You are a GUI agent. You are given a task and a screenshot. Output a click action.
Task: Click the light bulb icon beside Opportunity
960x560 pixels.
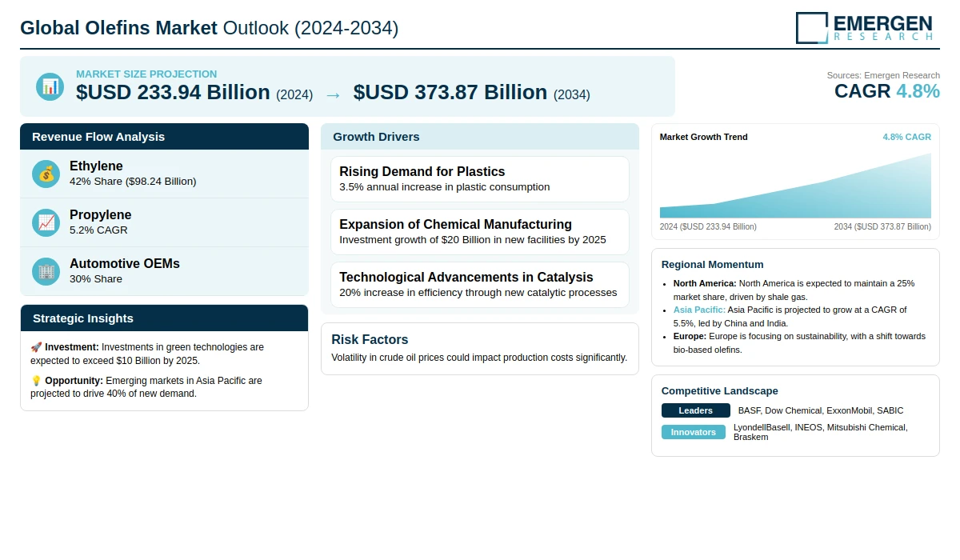coord(36,381)
